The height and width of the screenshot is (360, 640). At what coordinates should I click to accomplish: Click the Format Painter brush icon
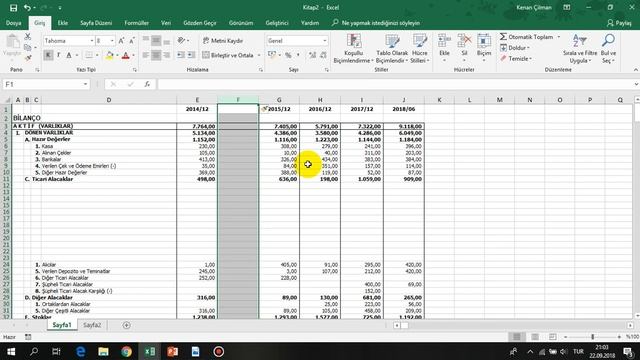pos(28,58)
